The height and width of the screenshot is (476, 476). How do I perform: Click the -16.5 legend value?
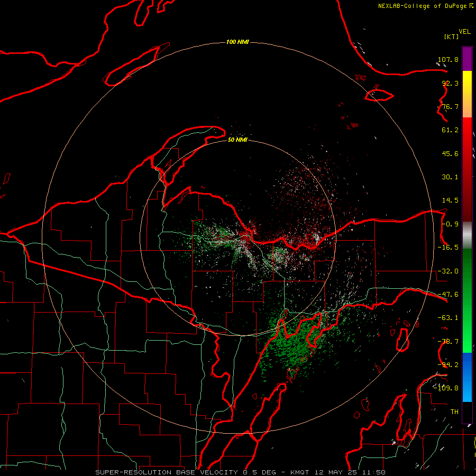point(448,248)
